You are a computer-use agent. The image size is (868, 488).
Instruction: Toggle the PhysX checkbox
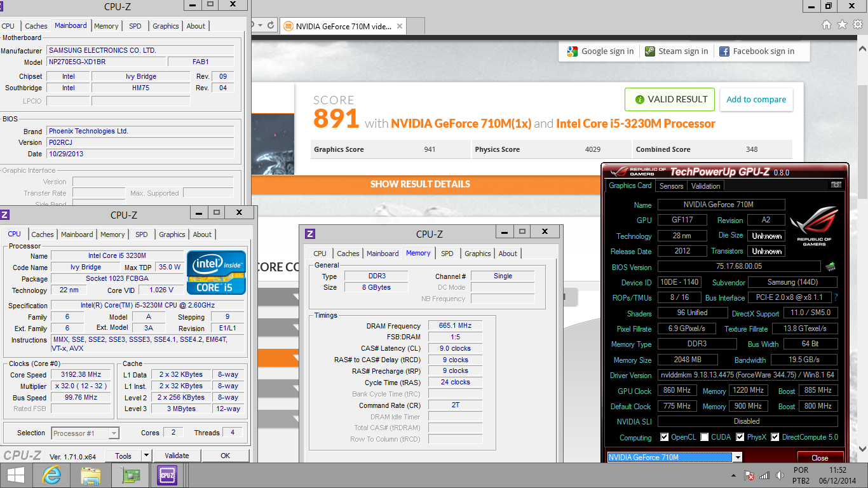tap(740, 437)
